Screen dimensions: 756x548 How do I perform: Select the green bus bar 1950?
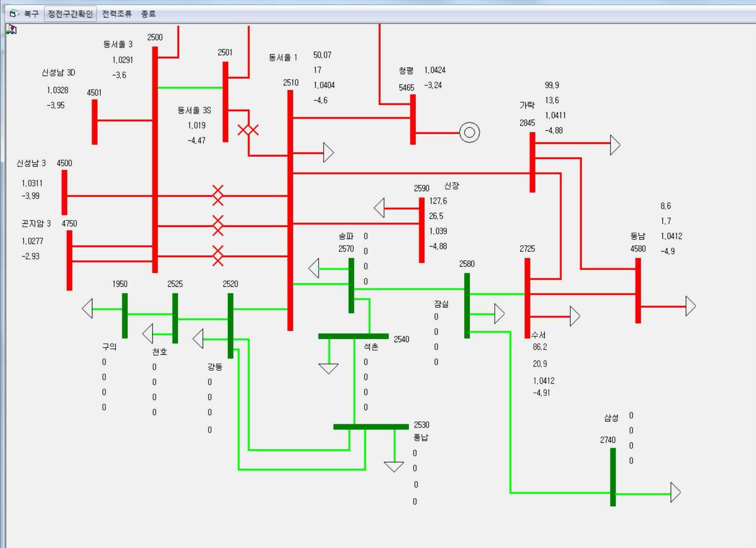pos(125,316)
